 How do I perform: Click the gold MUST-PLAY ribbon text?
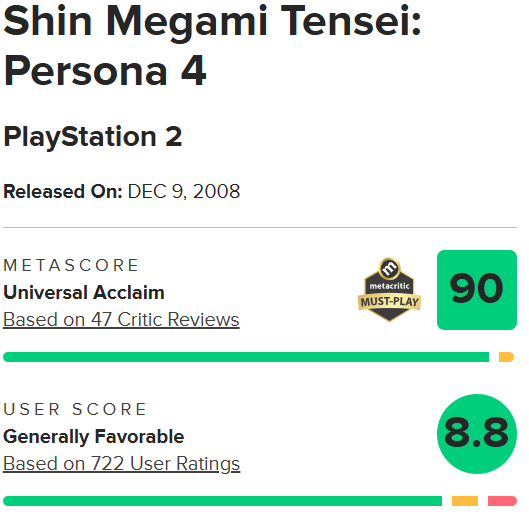pyautogui.click(x=389, y=302)
